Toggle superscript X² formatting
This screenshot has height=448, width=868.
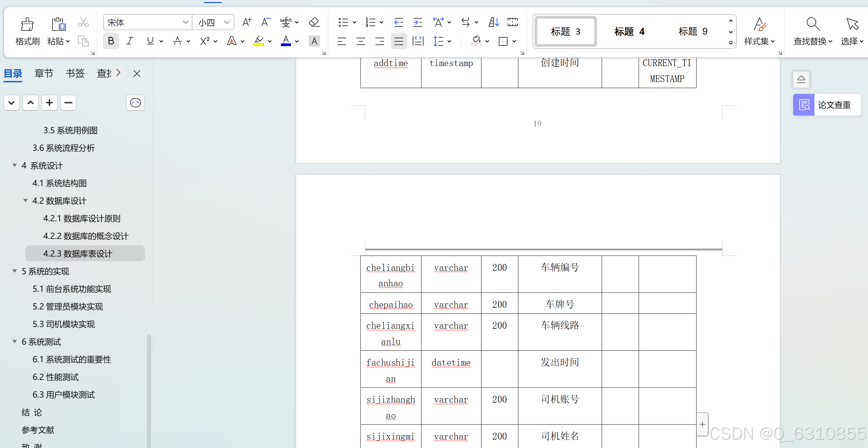(x=204, y=41)
